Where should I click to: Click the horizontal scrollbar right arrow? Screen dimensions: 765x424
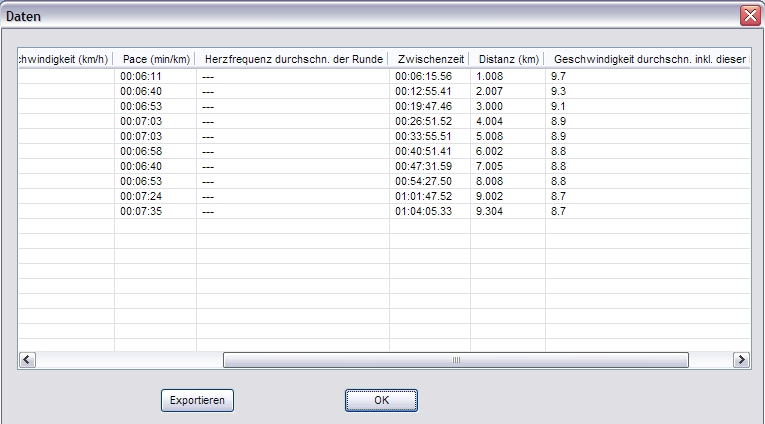pos(741,360)
